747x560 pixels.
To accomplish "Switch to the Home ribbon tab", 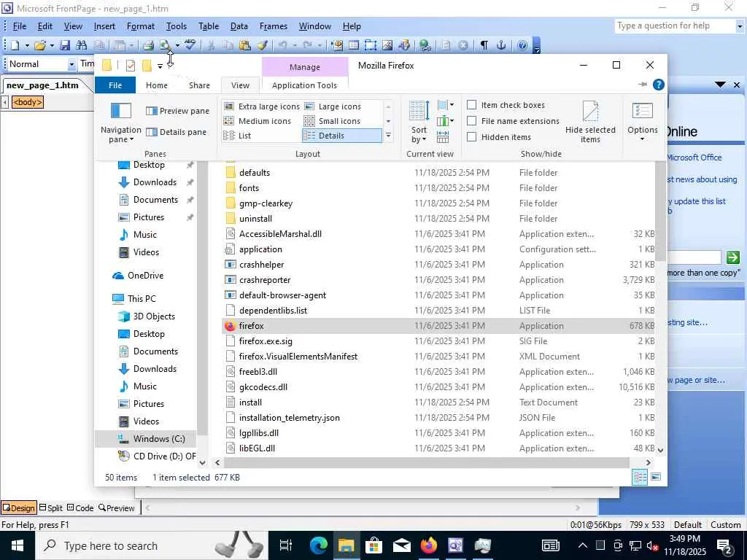I will [157, 85].
